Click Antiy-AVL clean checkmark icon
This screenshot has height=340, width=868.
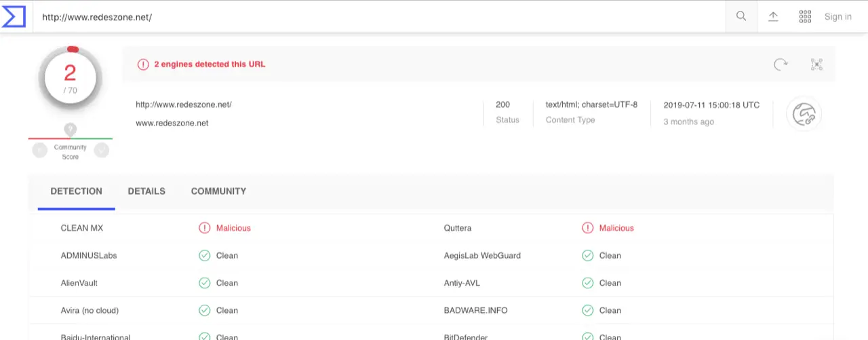(587, 283)
